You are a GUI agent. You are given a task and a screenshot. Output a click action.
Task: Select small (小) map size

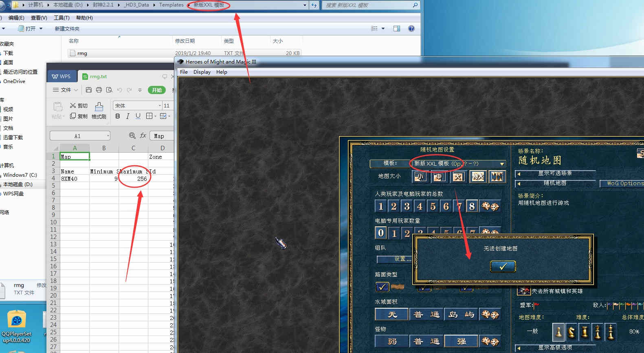pyautogui.click(x=420, y=176)
